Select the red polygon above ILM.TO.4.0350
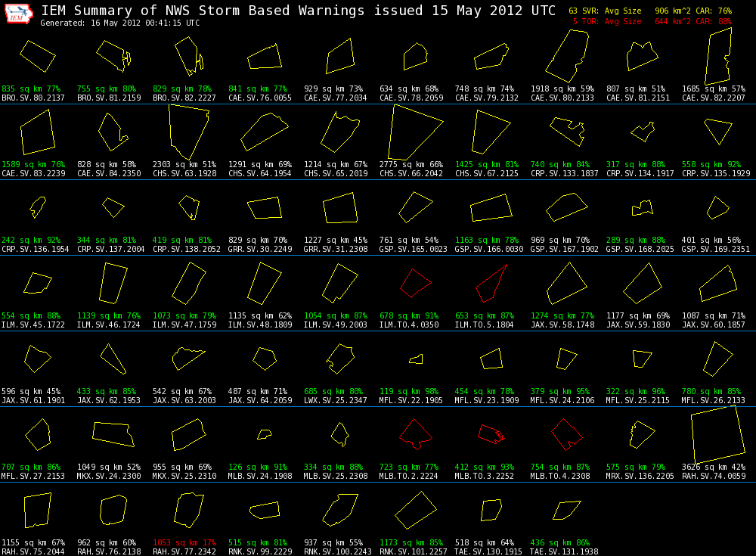Image resolution: width=756 pixels, height=556 pixels. 416,283
